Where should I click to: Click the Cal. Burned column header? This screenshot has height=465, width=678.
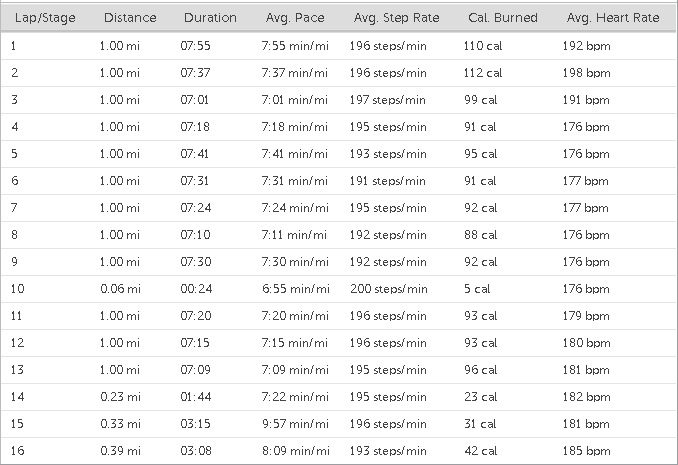(x=502, y=18)
